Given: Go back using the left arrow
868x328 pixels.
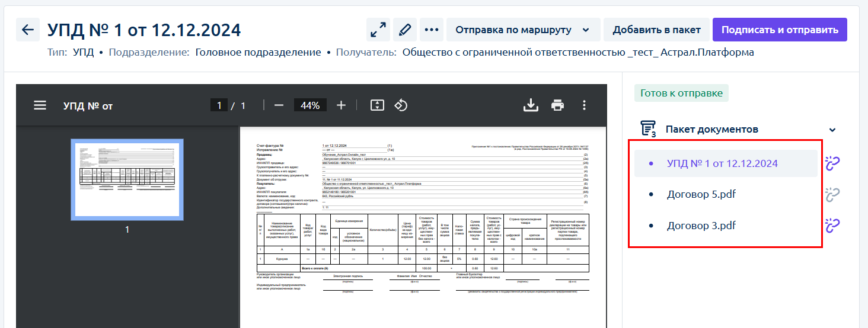Looking at the screenshot, I should coord(27,30).
